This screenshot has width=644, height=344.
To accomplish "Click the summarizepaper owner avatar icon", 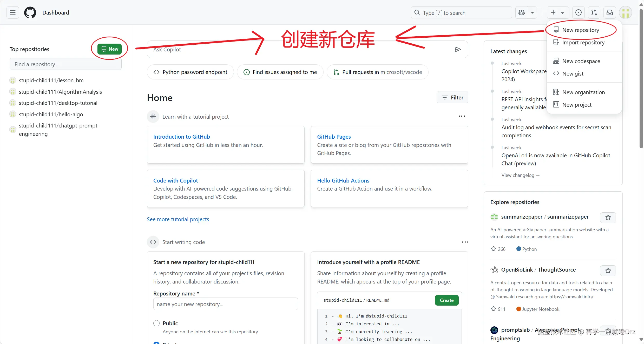I will (x=494, y=217).
